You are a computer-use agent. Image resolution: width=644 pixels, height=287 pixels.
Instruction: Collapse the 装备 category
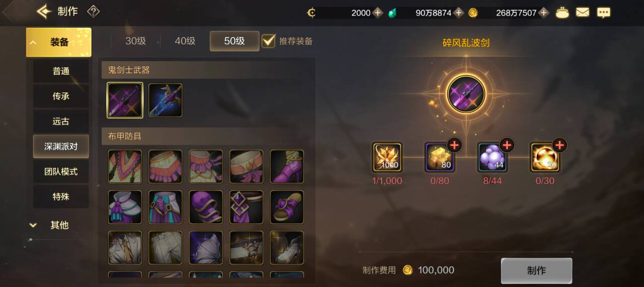click(x=59, y=42)
